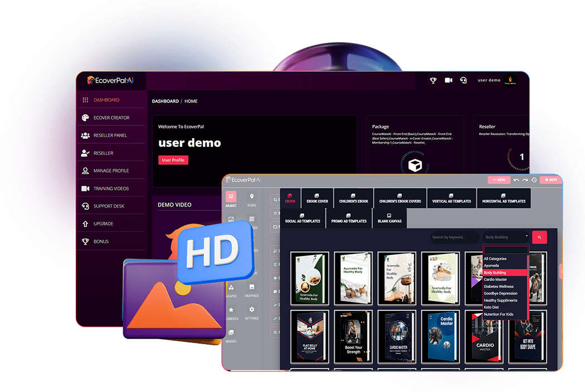
Task: Open the Blank Canvas tab
Action: coord(389,218)
